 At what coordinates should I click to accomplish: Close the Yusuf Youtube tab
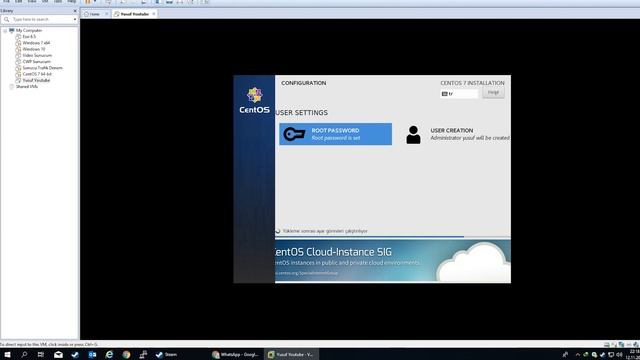(154, 14)
